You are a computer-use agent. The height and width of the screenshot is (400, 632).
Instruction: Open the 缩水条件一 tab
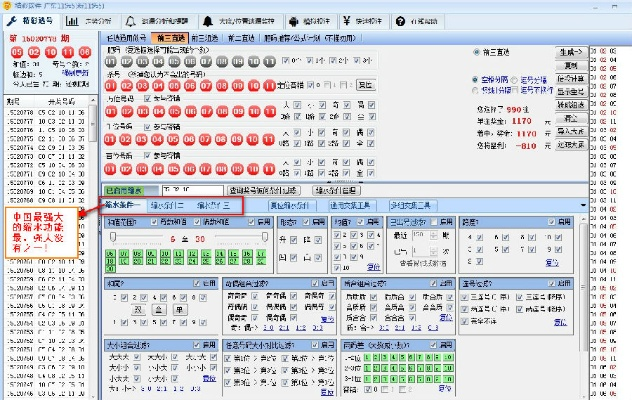coord(123,205)
